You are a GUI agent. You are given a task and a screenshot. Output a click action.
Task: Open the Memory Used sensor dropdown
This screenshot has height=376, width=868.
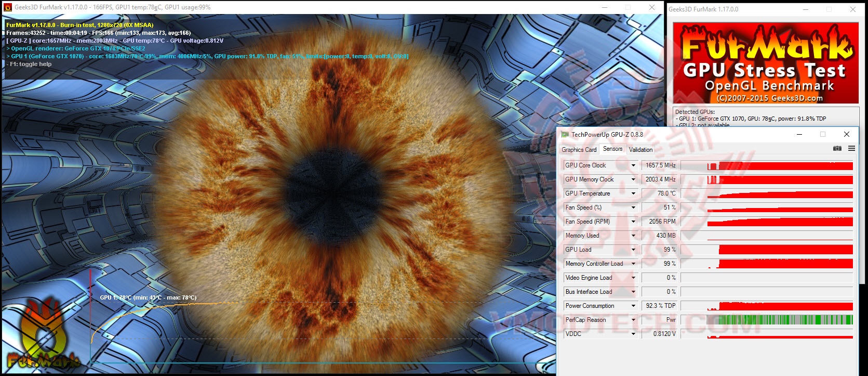coord(633,236)
